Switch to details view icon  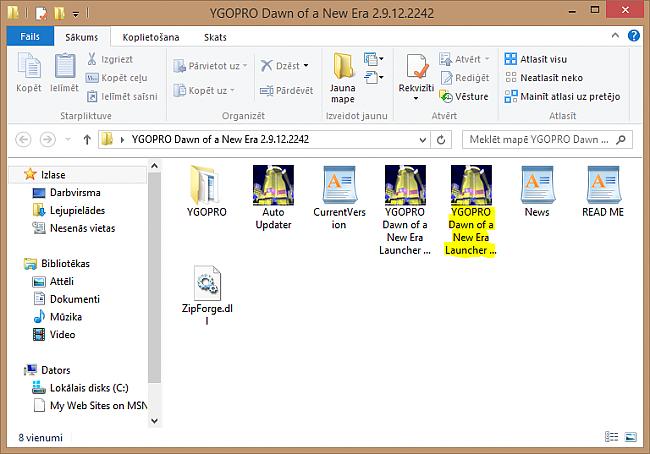(x=611, y=437)
